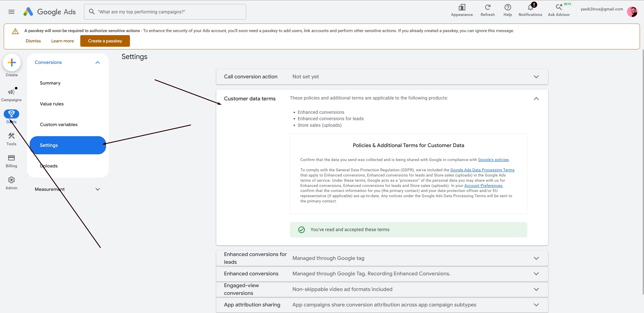Click 'You've read and accepted these terms'

coord(350,230)
